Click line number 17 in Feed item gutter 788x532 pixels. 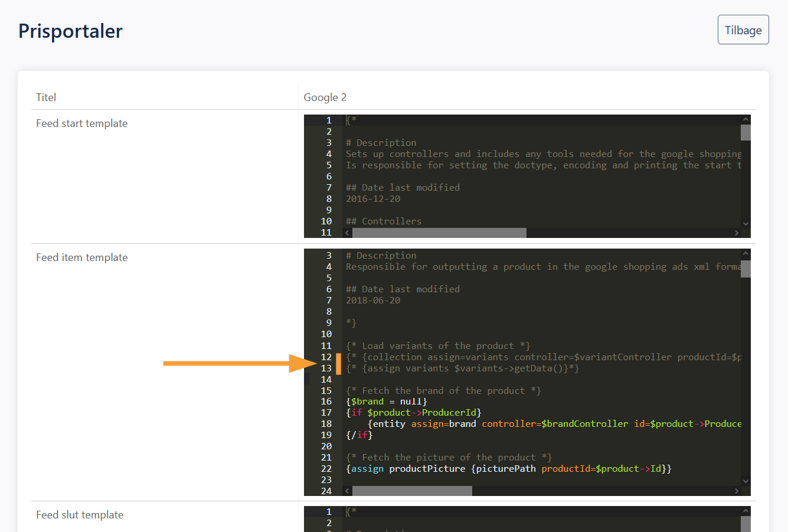[326, 413]
